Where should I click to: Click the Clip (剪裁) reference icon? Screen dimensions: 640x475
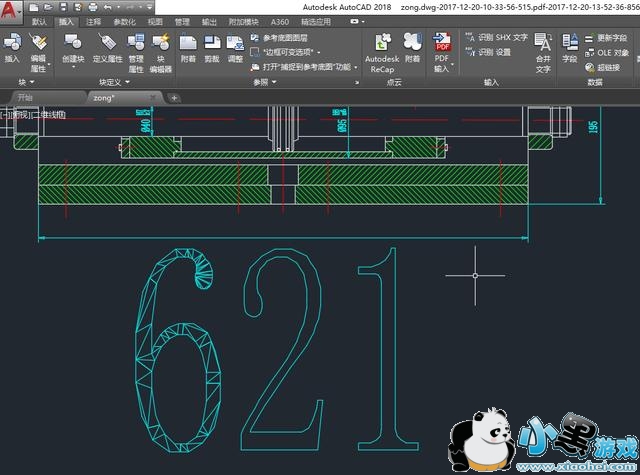coord(212,46)
